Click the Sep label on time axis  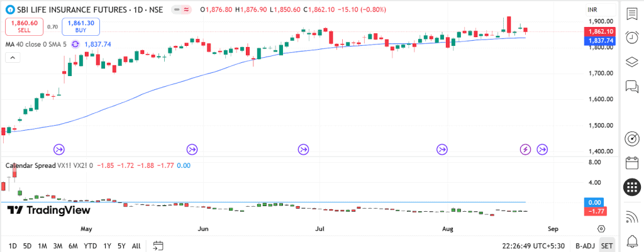click(x=553, y=229)
